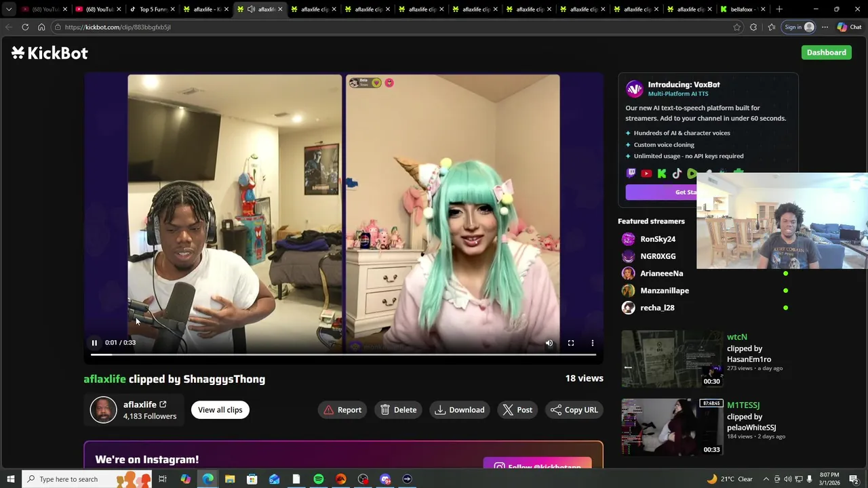Click the KickBot logo

point(50,53)
